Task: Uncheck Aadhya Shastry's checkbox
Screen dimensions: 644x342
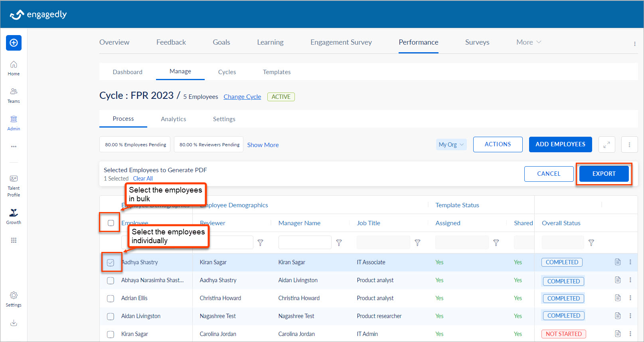Action: click(111, 263)
